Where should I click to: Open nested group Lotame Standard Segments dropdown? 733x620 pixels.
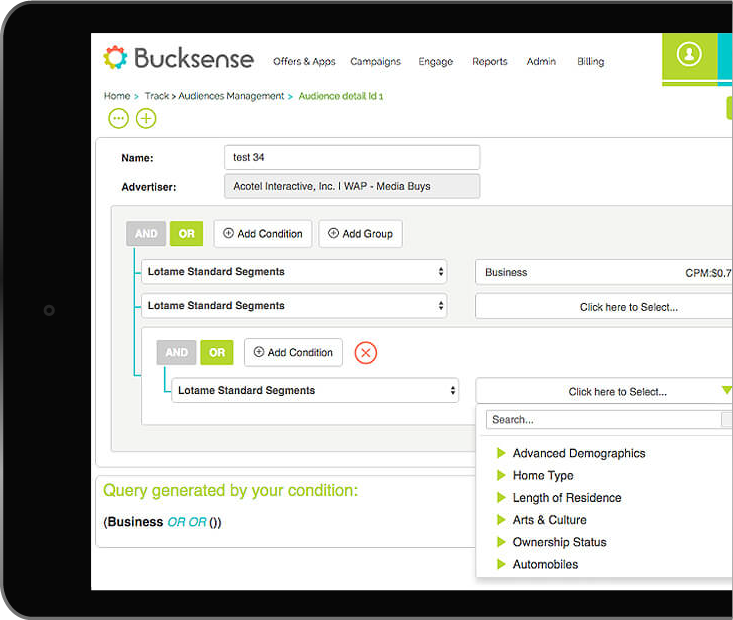tap(315, 390)
